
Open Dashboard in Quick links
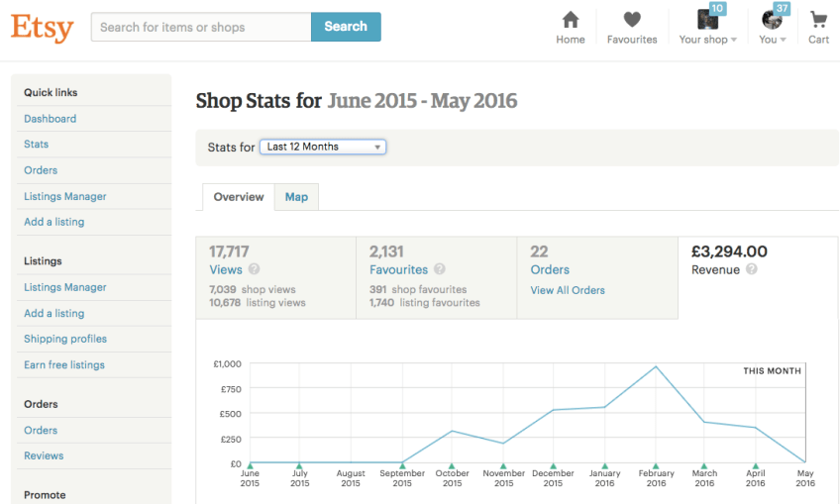pyautogui.click(x=51, y=119)
